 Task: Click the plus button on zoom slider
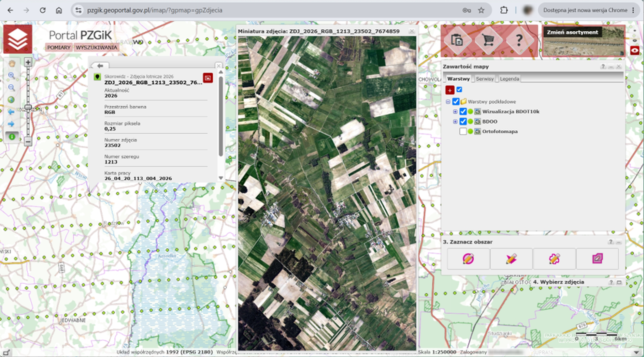coord(28,62)
